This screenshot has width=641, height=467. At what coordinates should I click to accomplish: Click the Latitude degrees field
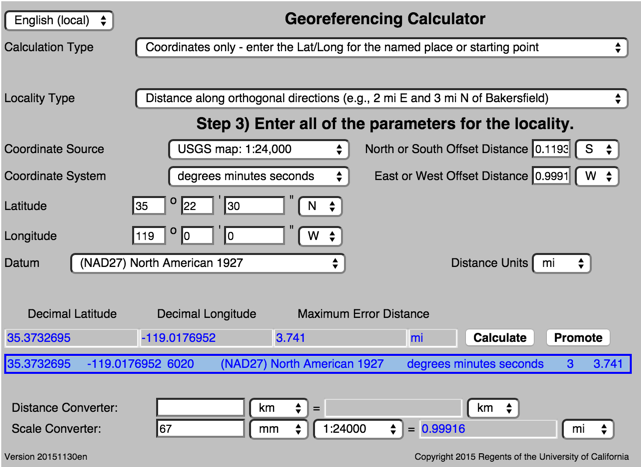149,206
